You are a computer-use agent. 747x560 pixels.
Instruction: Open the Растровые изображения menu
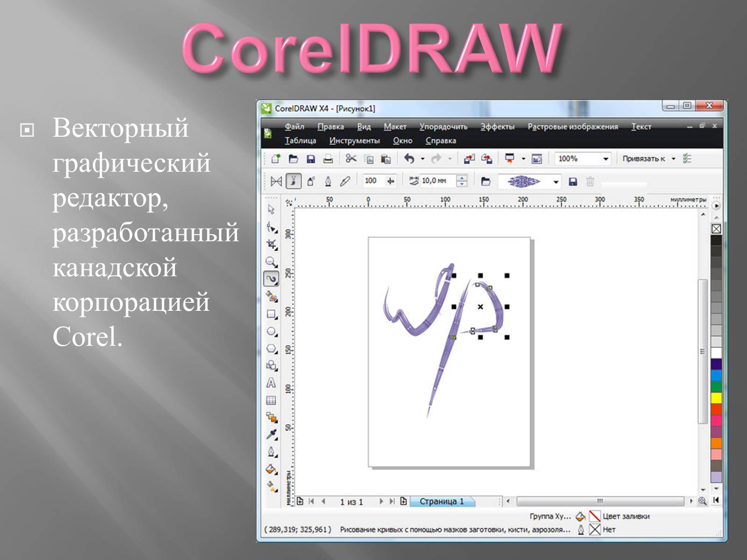click(x=573, y=127)
